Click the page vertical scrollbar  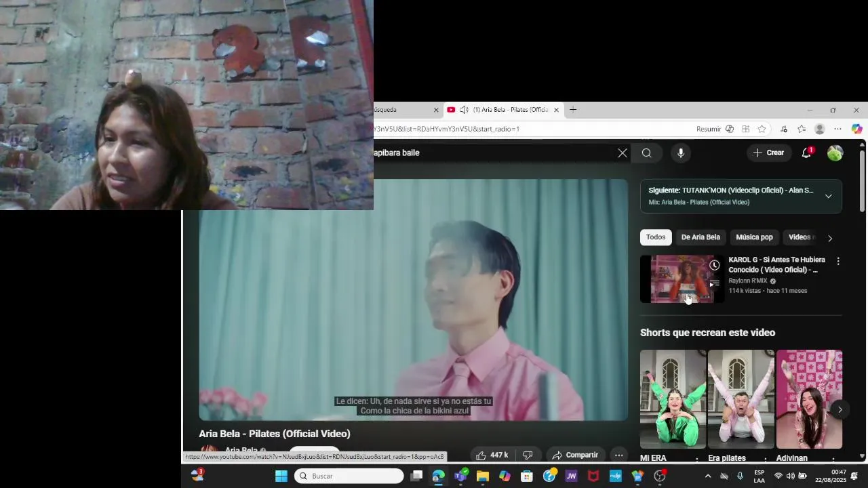(862, 182)
